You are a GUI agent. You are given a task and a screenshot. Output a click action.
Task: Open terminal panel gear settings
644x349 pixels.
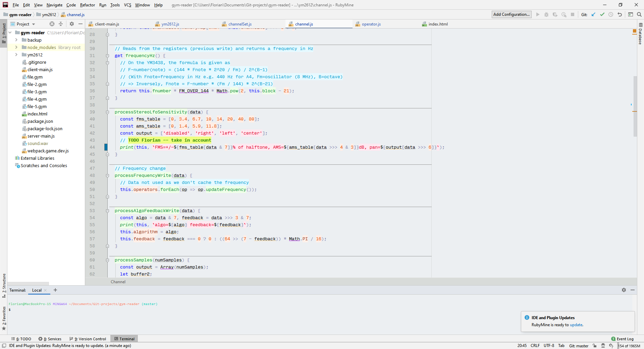[x=624, y=290]
